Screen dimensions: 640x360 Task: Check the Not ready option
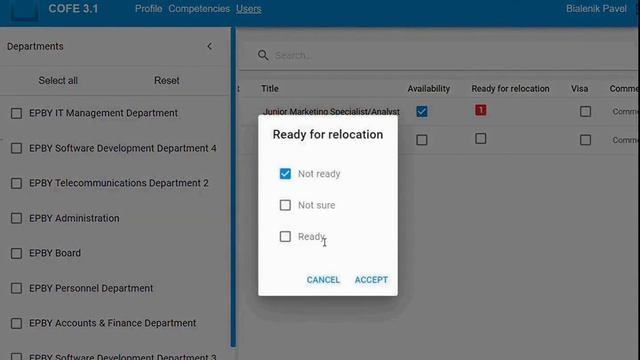(x=285, y=174)
